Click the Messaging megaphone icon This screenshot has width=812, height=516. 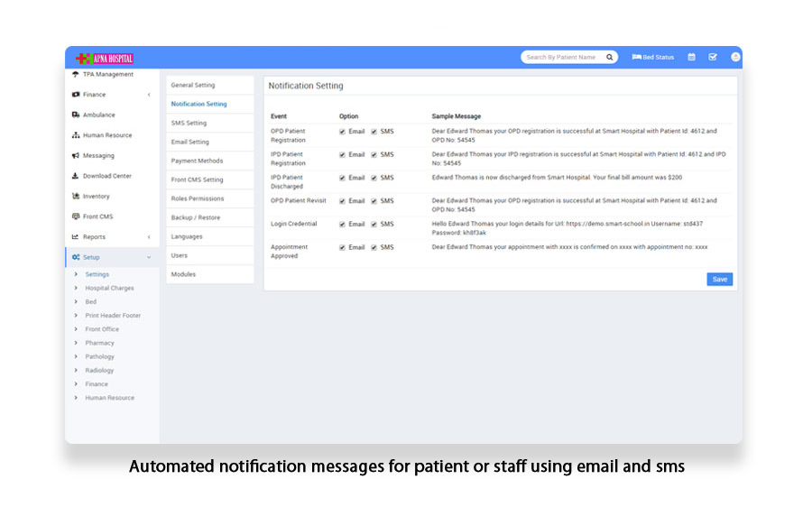pos(76,155)
